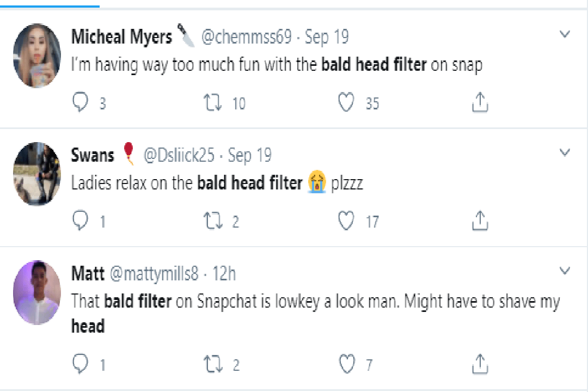Retweet Swans' tweet
This screenshot has height=392, width=588.
pos(212,221)
